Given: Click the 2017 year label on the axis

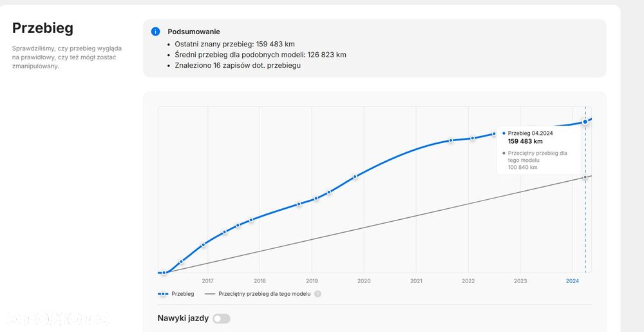Looking at the screenshot, I should pos(207,281).
